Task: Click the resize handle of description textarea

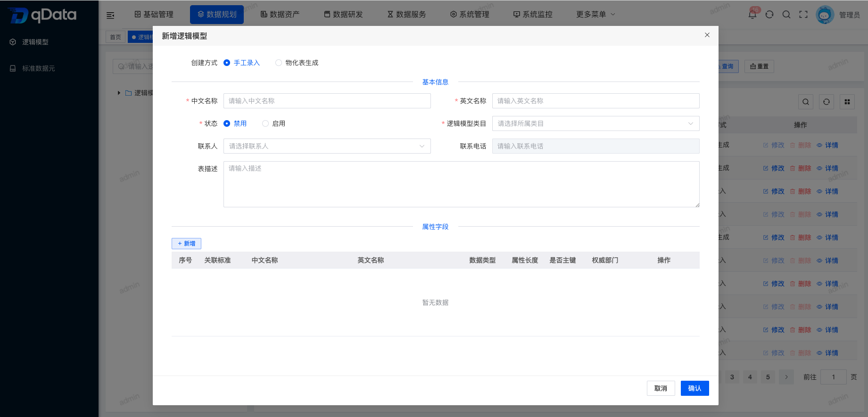Action: pos(697,204)
